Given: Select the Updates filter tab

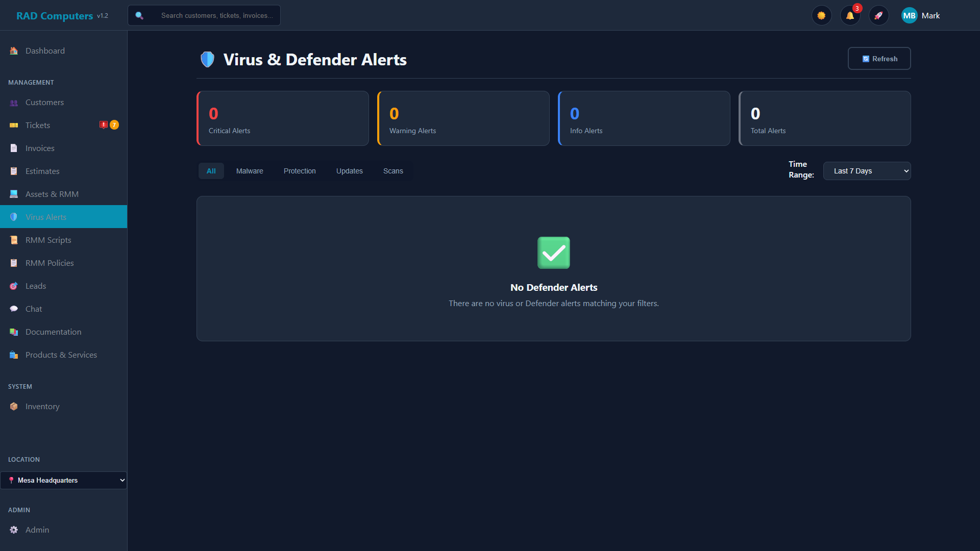Looking at the screenshot, I should (349, 171).
